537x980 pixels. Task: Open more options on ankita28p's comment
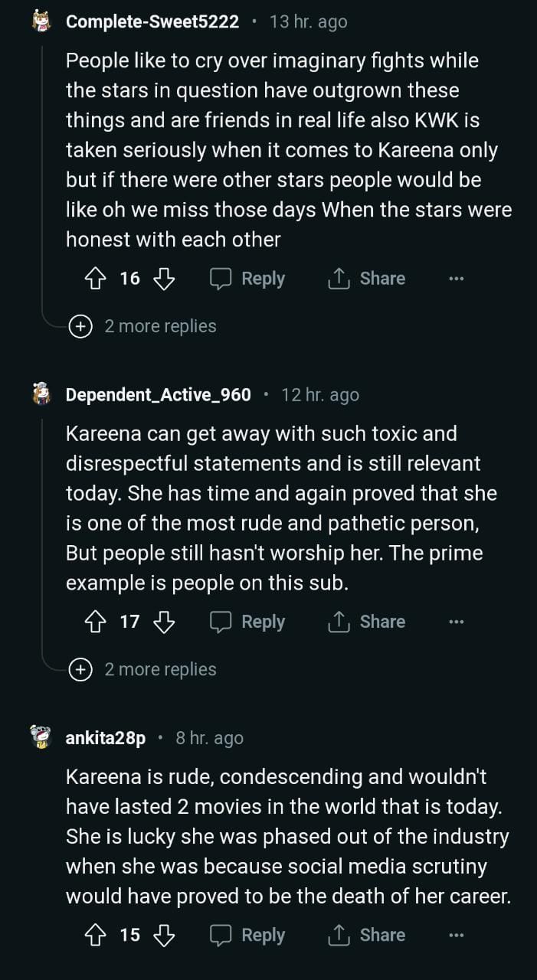point(457,935)
